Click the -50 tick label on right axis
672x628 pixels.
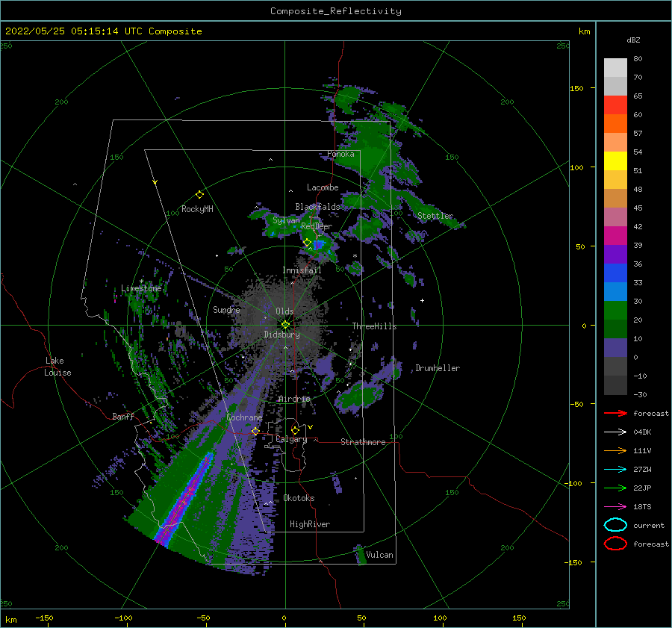point(576,404)
